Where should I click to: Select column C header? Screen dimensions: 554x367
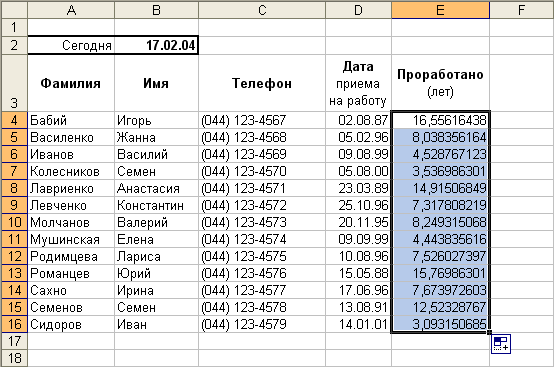[x=262, y=10]
